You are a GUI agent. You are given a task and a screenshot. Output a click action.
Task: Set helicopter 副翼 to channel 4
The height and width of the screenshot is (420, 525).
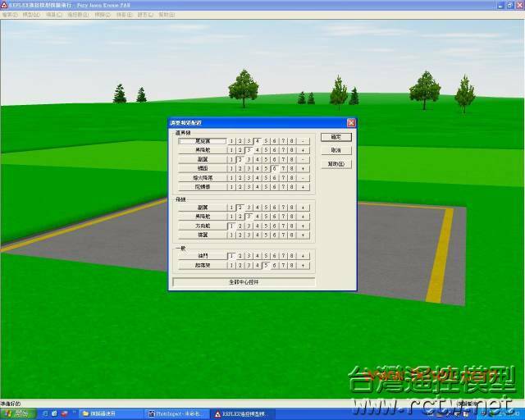[258, 159]
